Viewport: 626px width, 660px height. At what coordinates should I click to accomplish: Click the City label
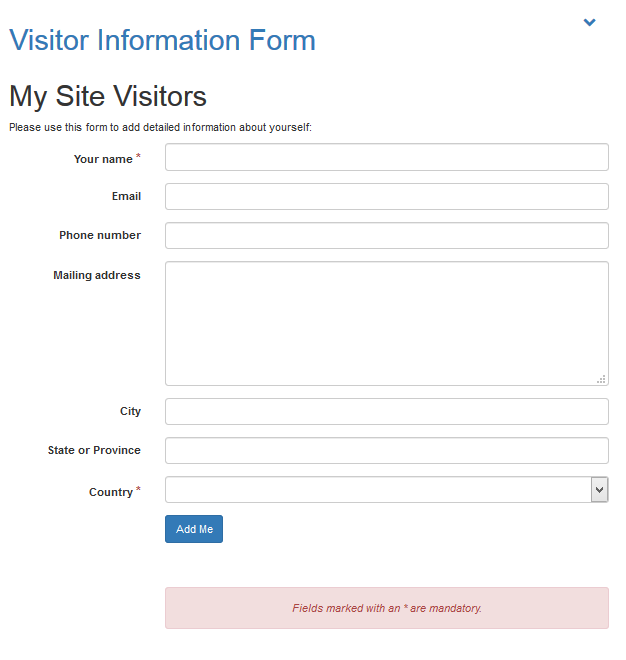(x=130, y=411)
